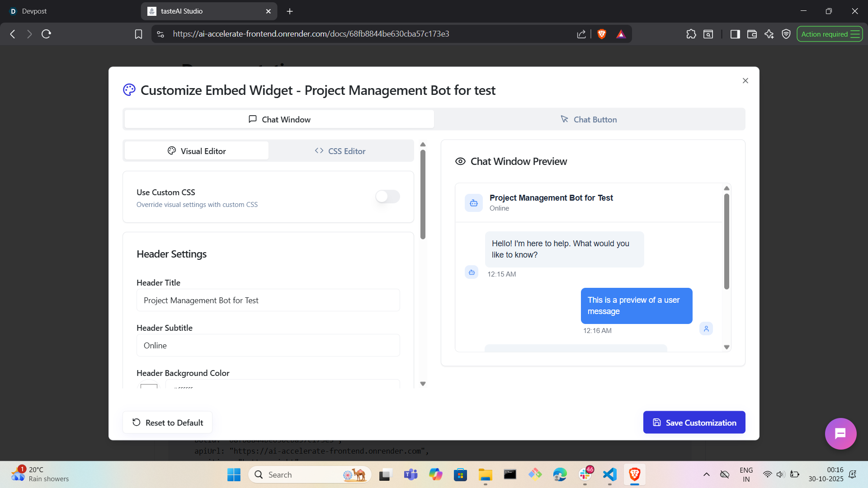Click the bookmark icon in address bar
The image size is (868, 488).
point(138,34)
